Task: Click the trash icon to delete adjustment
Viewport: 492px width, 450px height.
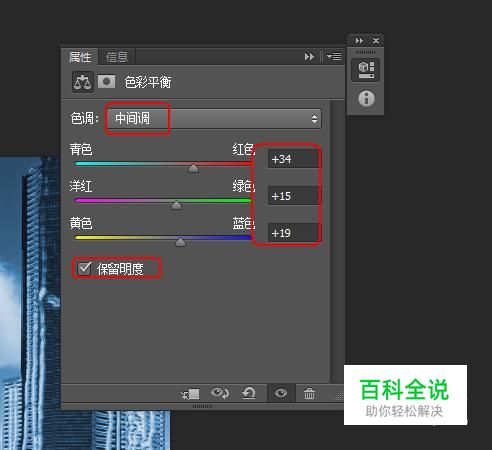Action: (x=309, y=394)
